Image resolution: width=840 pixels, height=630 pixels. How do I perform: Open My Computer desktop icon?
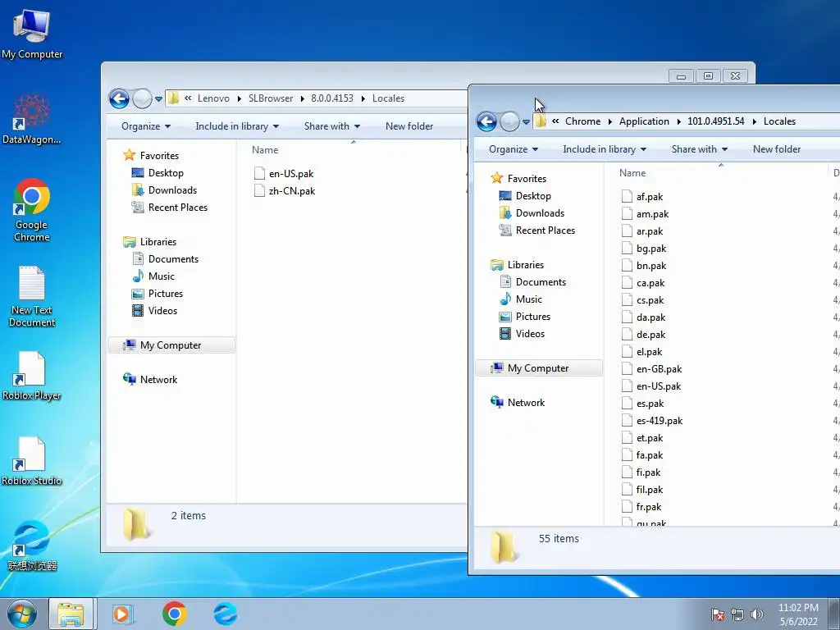(x=32, y=33)
